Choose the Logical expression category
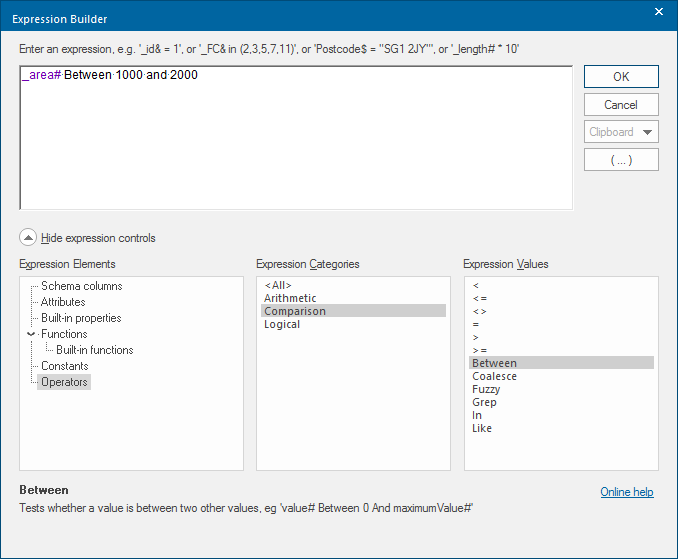Viewport: 678px width, 559px height. (x=282, y=324)
